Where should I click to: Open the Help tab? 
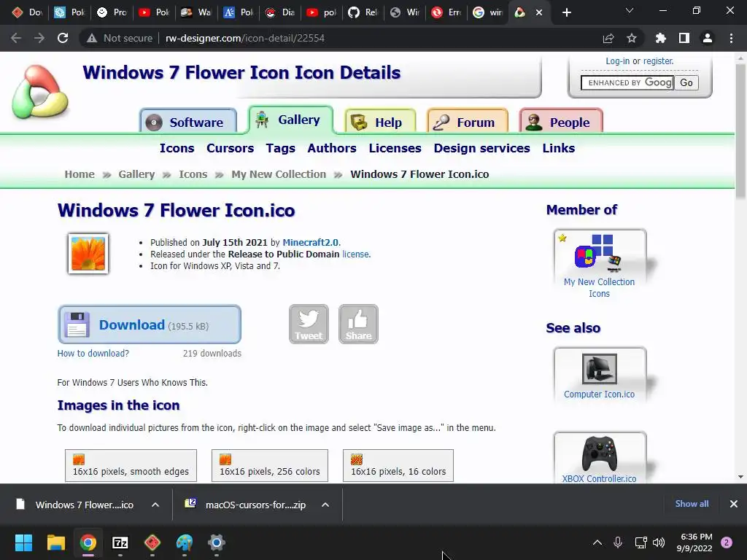point(379,122)
